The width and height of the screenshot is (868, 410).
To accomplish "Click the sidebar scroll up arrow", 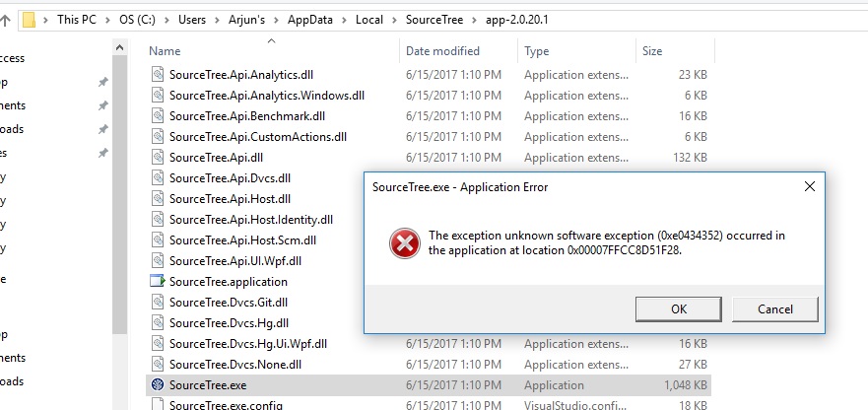I will tap(119, 47).
